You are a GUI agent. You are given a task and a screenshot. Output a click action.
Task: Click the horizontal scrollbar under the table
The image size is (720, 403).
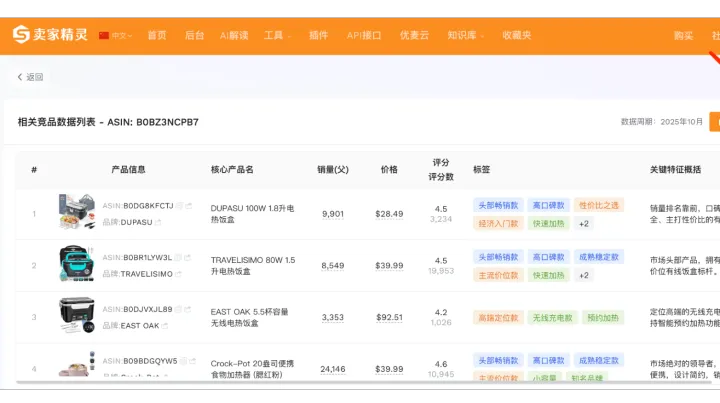pos(363,382)
